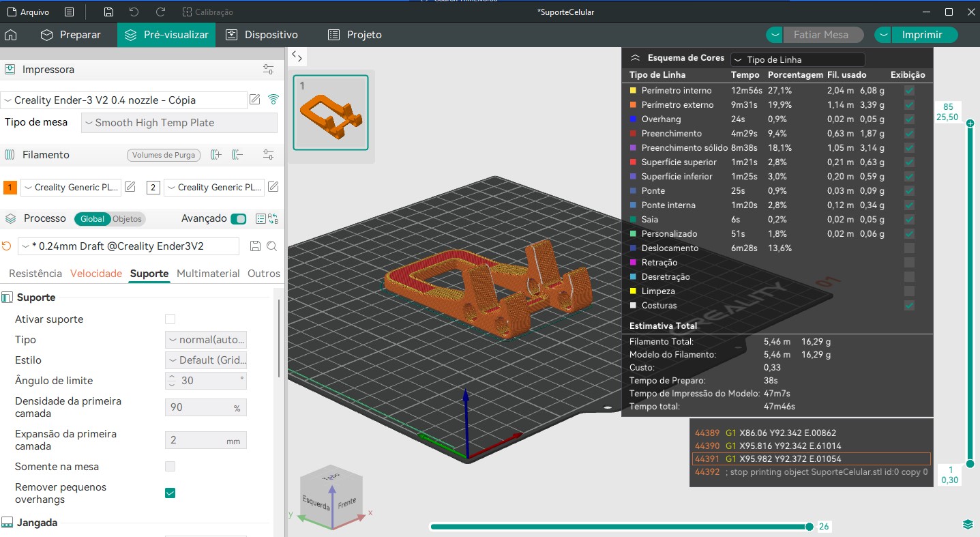Image resolution: width=980 pixels, height=537 pixels.
Task: Toggle the Avançado switch
Action: (238, 219)
